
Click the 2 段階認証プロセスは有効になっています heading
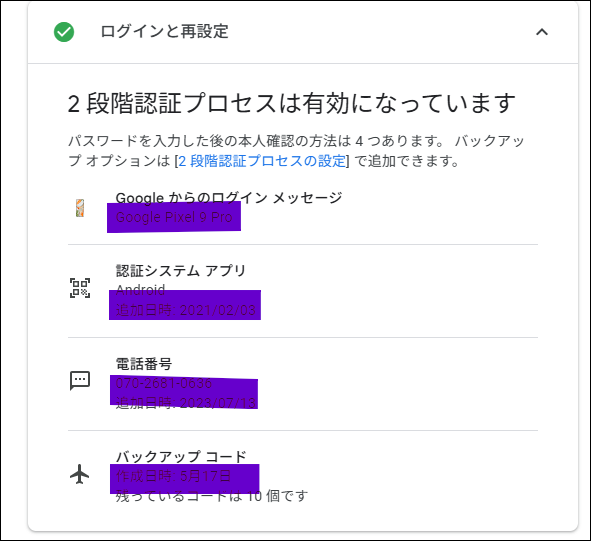pyautogui.click(x=291, y=103)
